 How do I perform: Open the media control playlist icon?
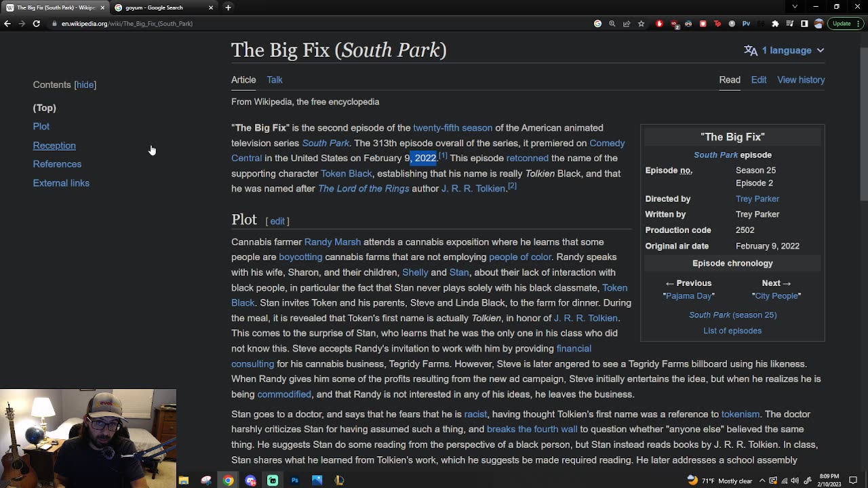[790, 24]
